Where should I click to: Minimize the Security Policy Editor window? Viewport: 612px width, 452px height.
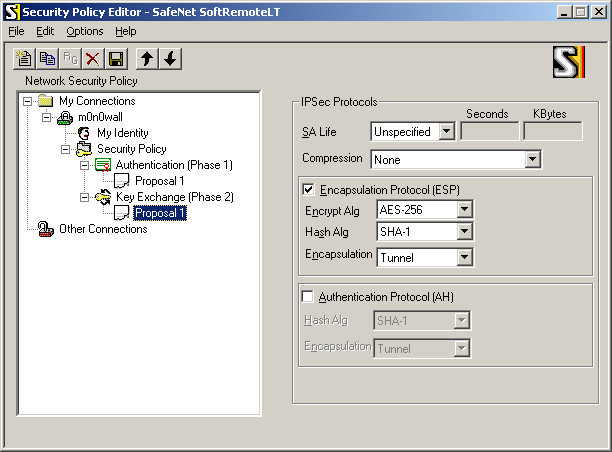[x=564, y=12]
